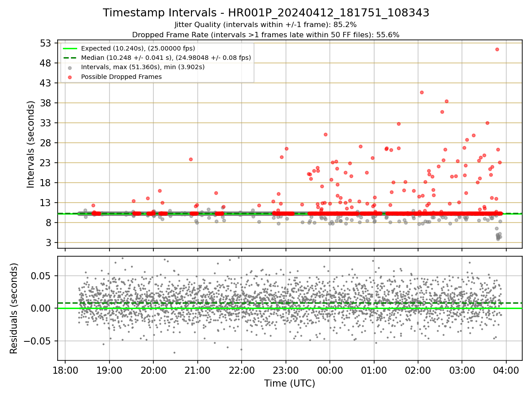This screenshot has width=532, height=399.
Task: Select the Jitter Quality 85.2% subtitle
Action: click(266, 25)
